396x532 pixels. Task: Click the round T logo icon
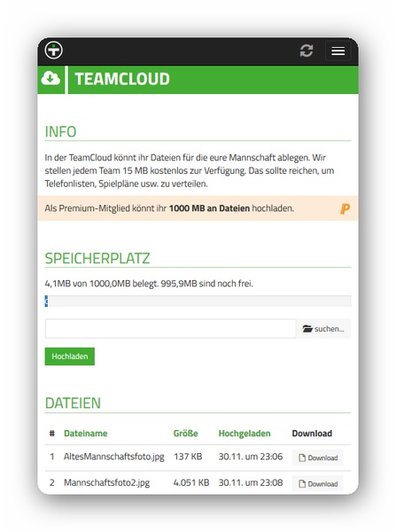53,51
